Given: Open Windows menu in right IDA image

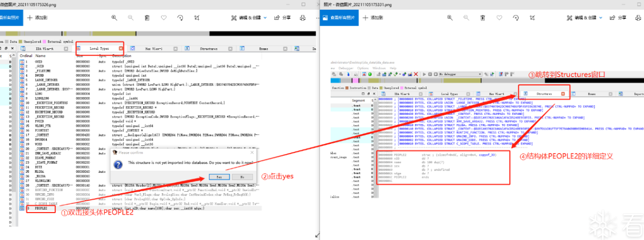Looking at the screenshot, I should [379, 68].
